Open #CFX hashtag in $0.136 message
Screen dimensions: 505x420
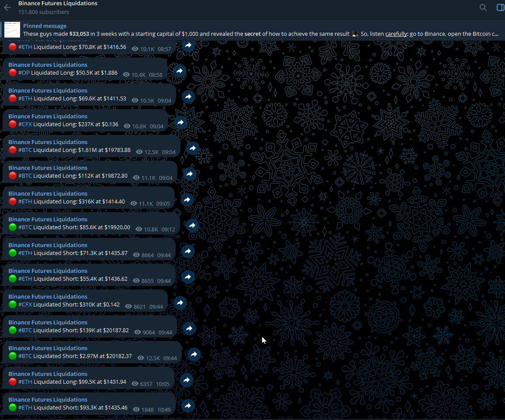pyautogui.click(x=25, y=124)
